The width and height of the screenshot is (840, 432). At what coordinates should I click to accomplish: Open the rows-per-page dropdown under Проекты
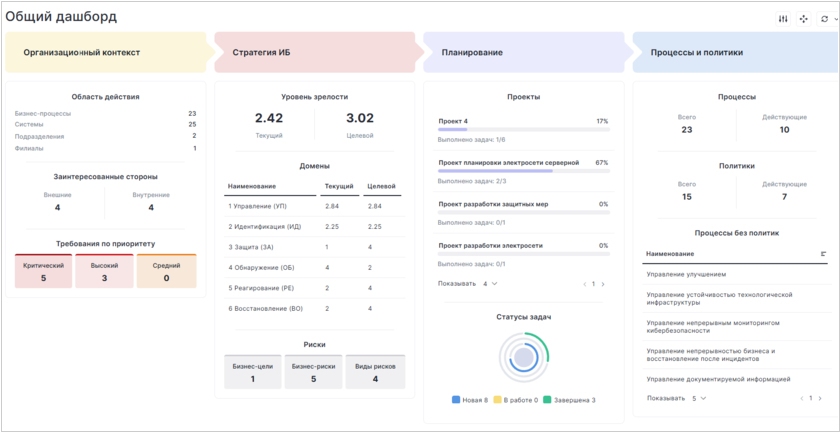489,284
